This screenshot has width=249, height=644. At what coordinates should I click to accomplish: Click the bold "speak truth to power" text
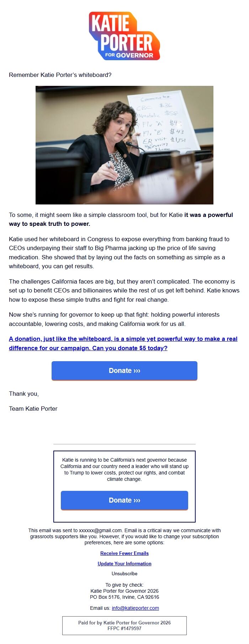[50, 224]
